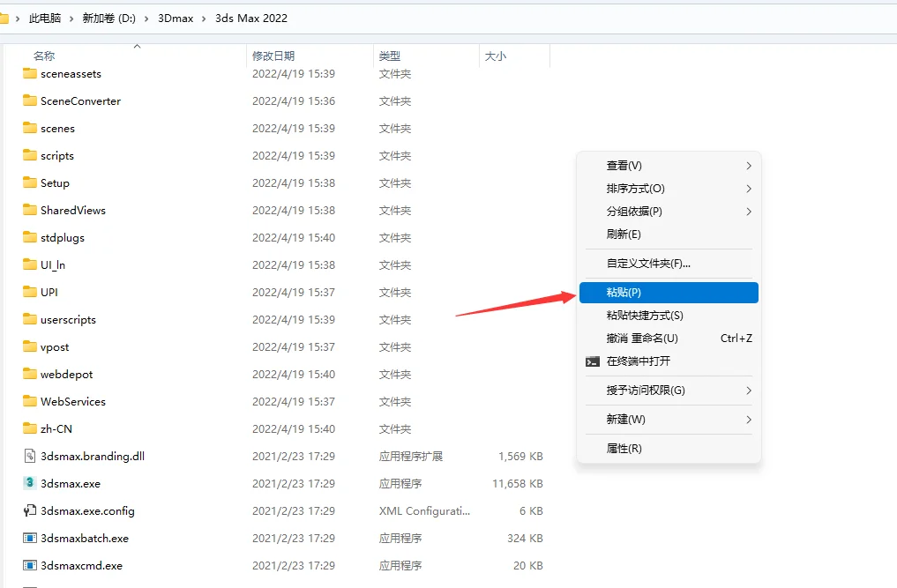This screenshot has width=897, height=588.
Task: Select 3dsmaxcmd.exe file name
Action: point(81,566)
